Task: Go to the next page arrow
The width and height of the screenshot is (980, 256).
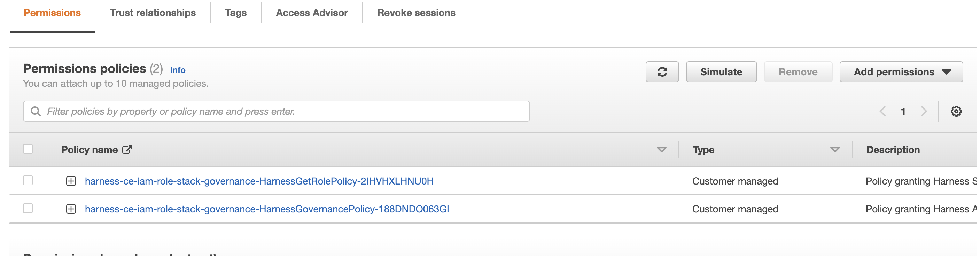Action: point(923,111)
